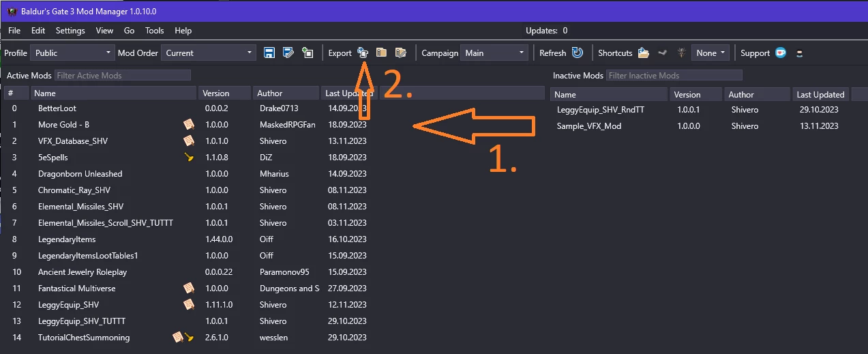The width and height of the screenshot is (868, 354).
Task: Click the first Export icon, export order to game
Action: tap(363, 53)
